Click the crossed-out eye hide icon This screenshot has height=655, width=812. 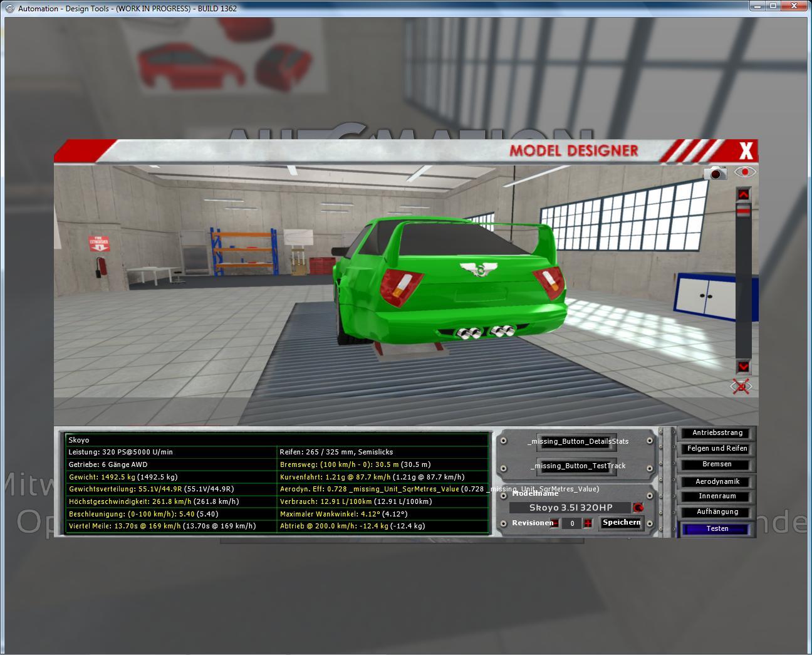(742, 387)
